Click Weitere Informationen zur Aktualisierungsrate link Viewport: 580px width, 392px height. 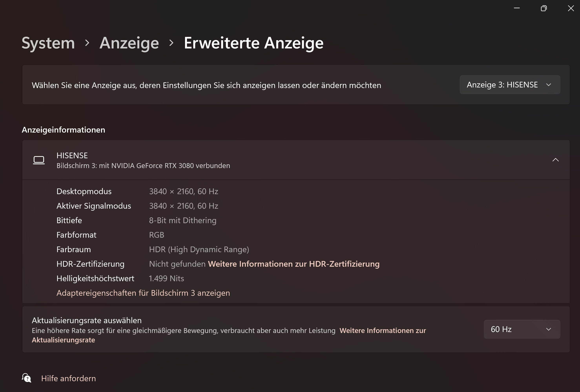tap(382, 331)
